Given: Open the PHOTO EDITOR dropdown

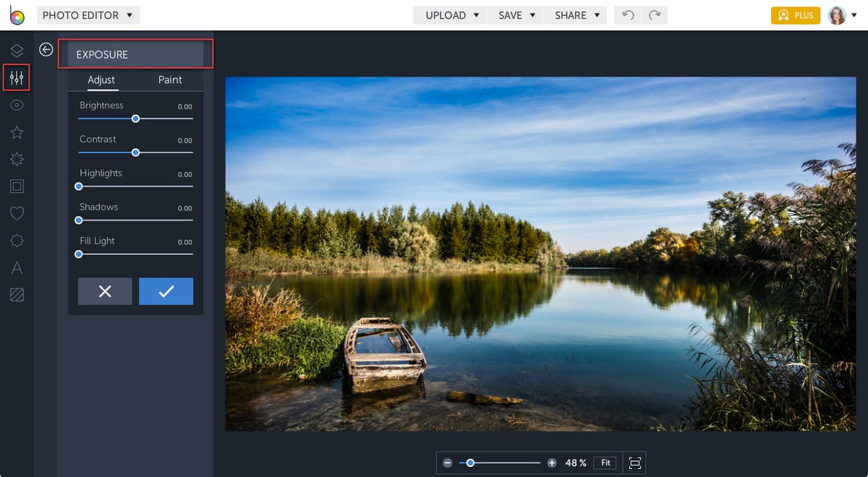Looking at the screenshot, I should pyautogui.click(x=88, y=14).
